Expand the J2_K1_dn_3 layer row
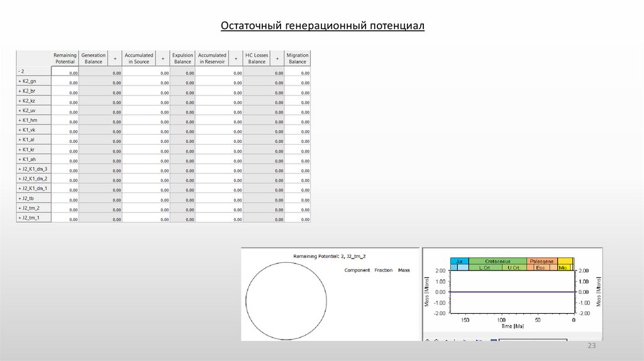This screenshot has width=644, height=361. [x=19, y=169]
